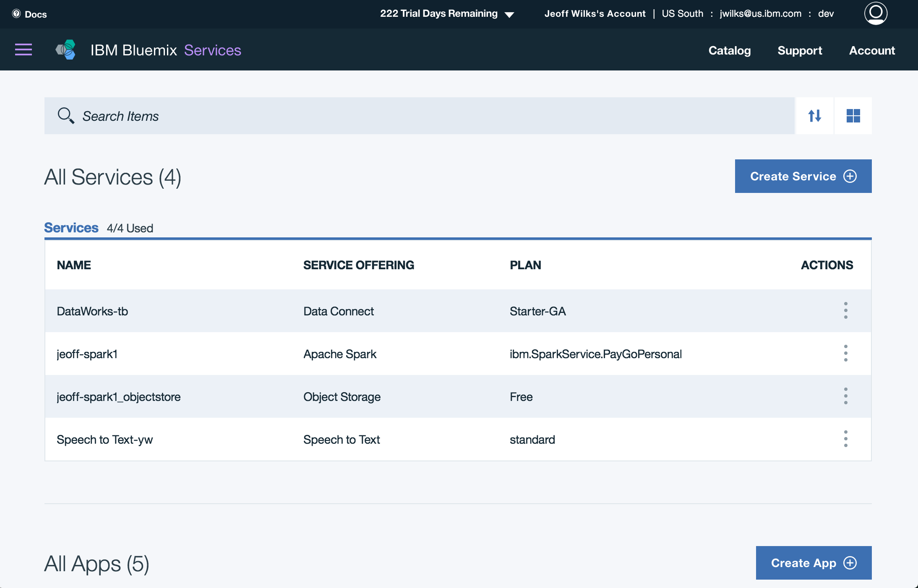Click the Create Service button

click(803, 176)
